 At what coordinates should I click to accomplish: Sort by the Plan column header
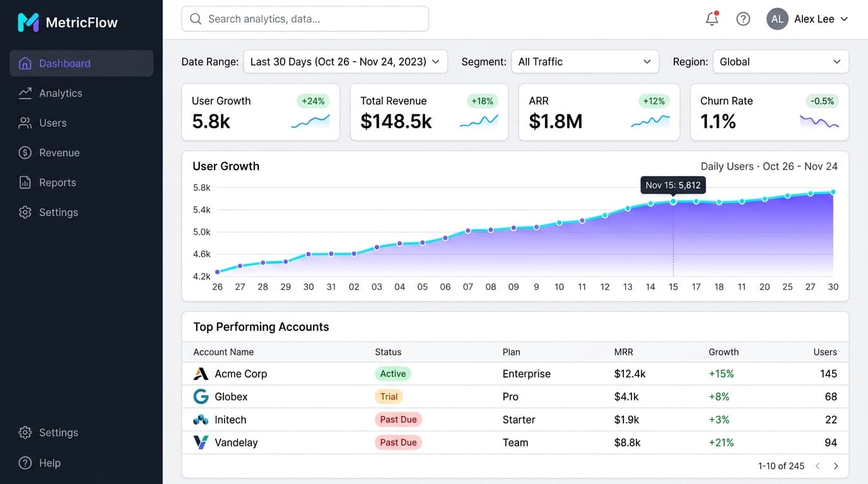(512, 352)
